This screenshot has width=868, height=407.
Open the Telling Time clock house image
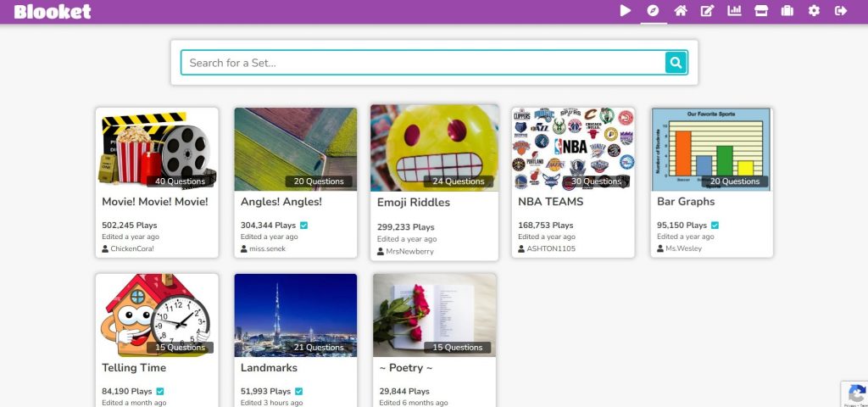tap(157, 315)
